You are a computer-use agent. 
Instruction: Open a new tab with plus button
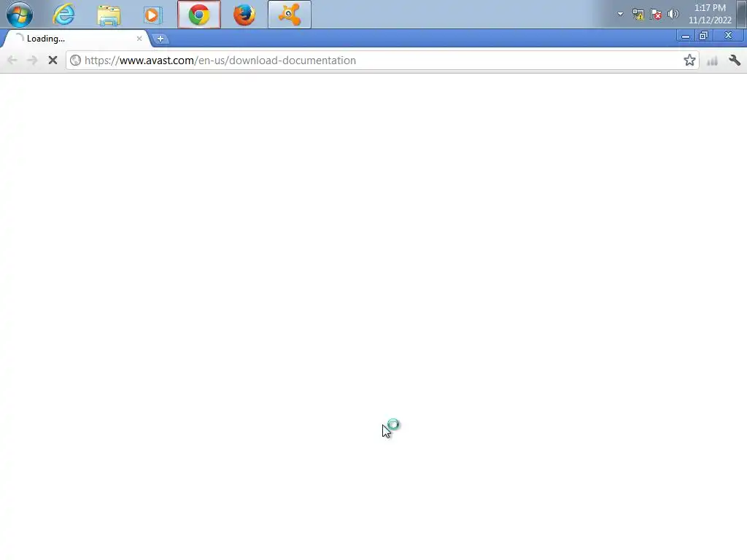tap(160, 39)
